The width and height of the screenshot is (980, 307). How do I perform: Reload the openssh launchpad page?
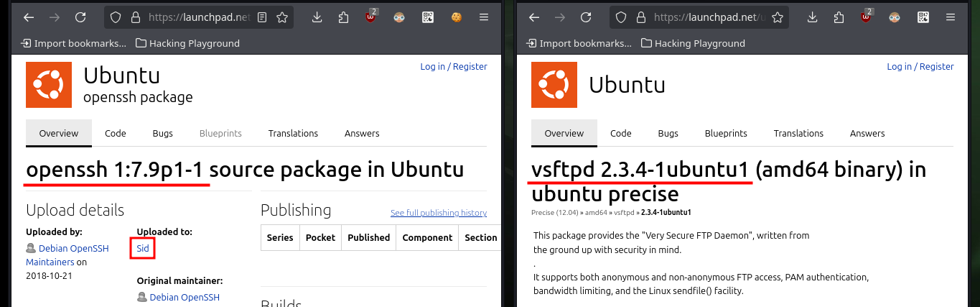point(80,17)
